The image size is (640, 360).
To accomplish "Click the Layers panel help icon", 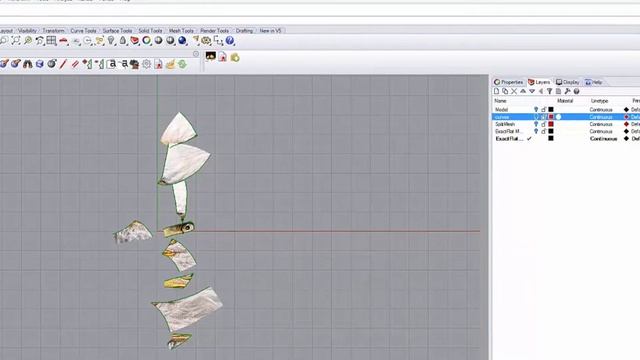I will 576,91.
